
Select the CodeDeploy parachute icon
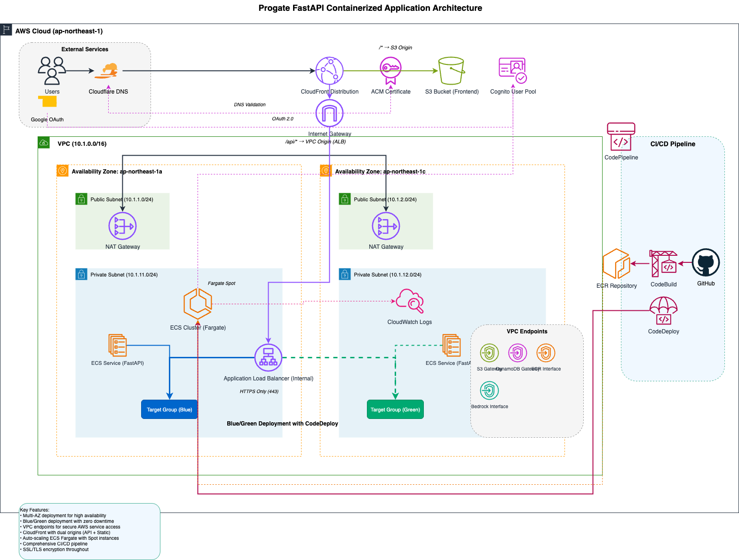(x=663, y=310)
